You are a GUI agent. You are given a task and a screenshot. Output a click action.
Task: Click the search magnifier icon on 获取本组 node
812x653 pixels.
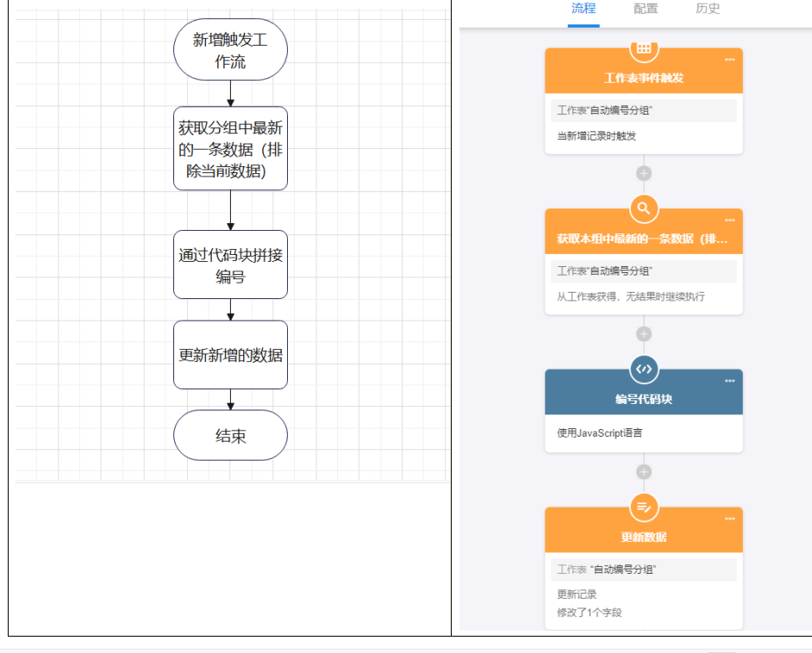click(x=644, y=208)
